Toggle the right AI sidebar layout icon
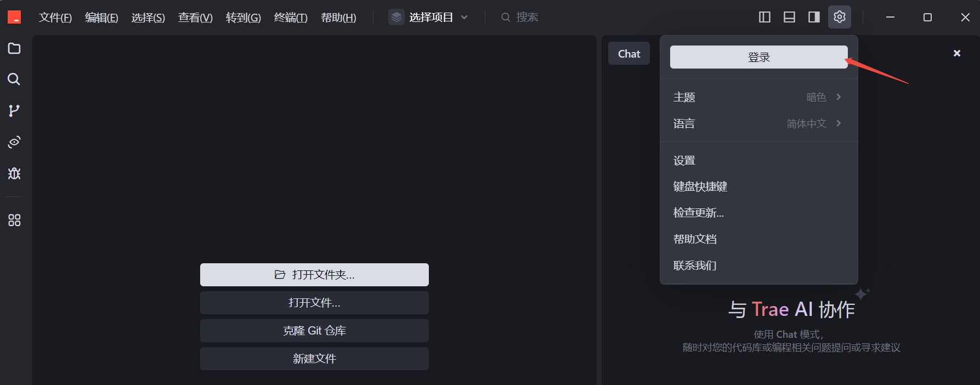 click(x=814, y=17)
